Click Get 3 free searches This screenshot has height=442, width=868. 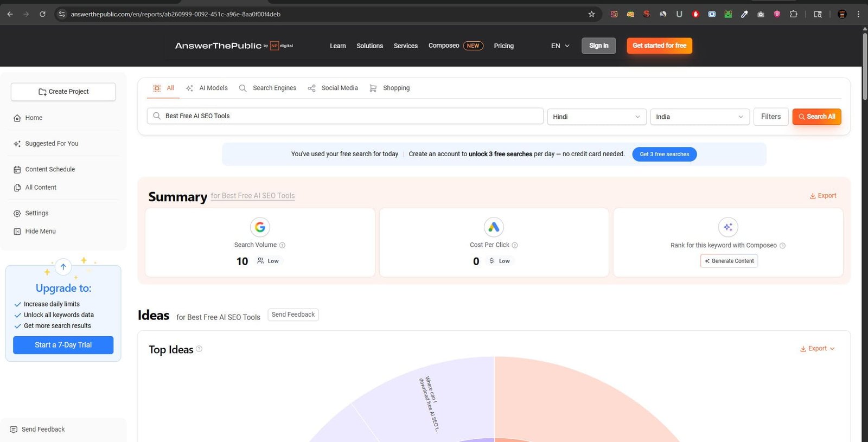click(665, 154)
